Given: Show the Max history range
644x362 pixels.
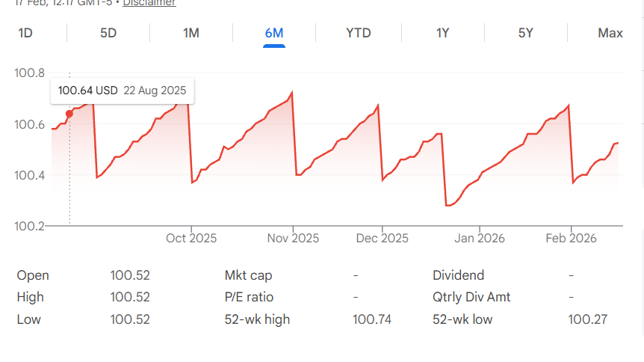Looking at the screenshot, I should (610, 33).
